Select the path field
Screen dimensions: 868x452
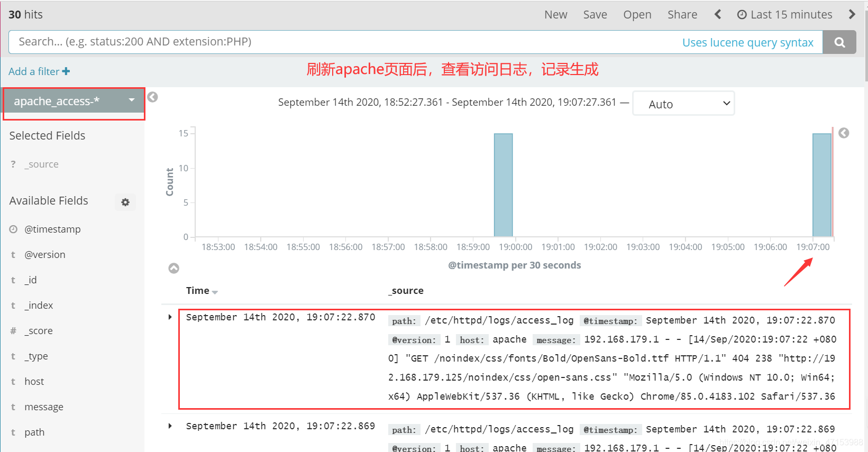point(34,432)
